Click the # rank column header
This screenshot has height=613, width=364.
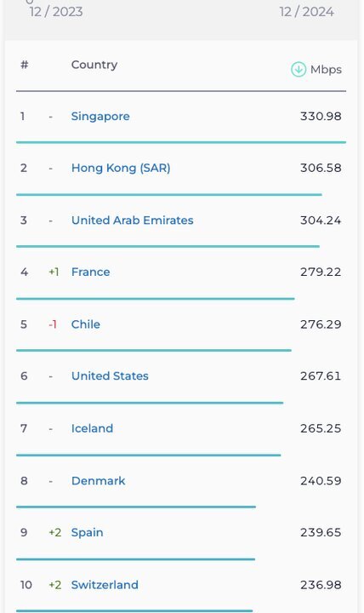point(24,65)
